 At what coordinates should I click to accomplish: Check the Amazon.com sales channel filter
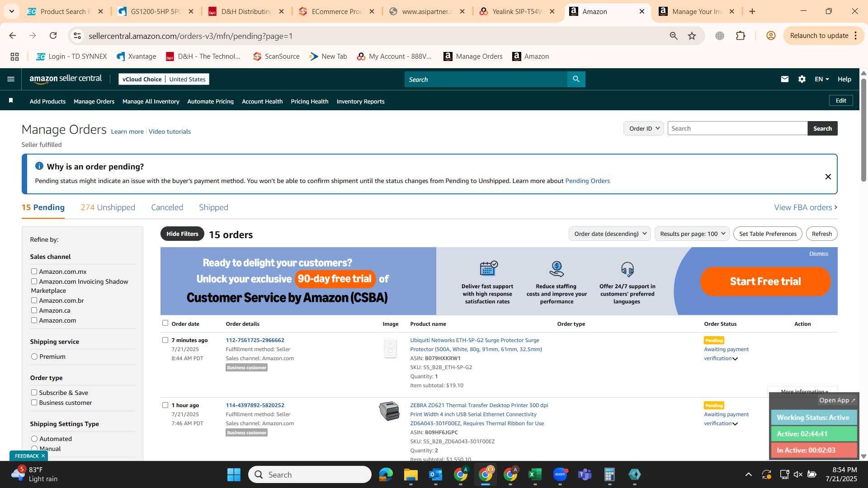pos(34,320)
